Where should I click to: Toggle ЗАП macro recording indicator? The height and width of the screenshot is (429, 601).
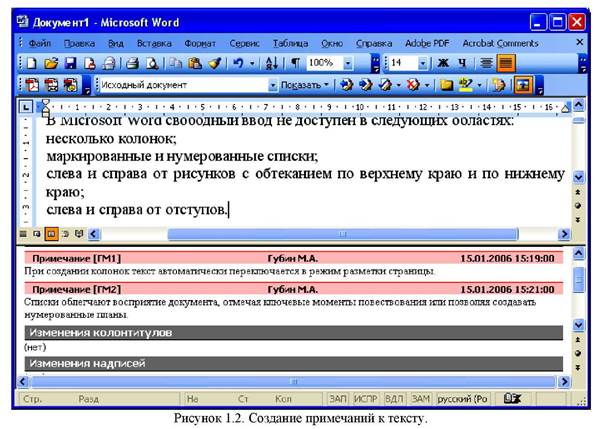[338, 399]
